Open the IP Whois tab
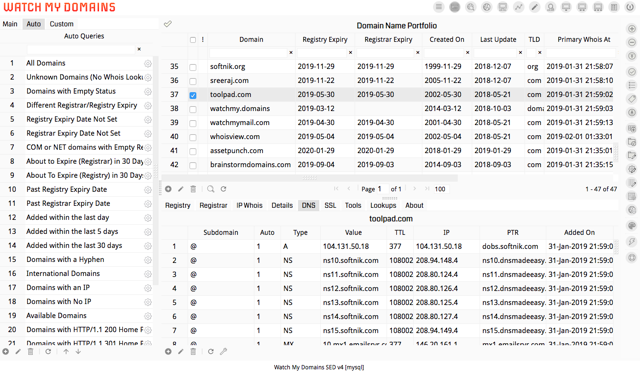Image resolution: width=640 pixels, height=373 pixels. tap(249, 205)
